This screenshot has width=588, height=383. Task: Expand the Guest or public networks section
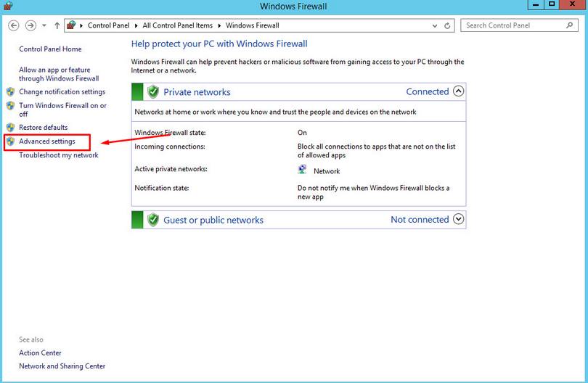coord(457,219)
